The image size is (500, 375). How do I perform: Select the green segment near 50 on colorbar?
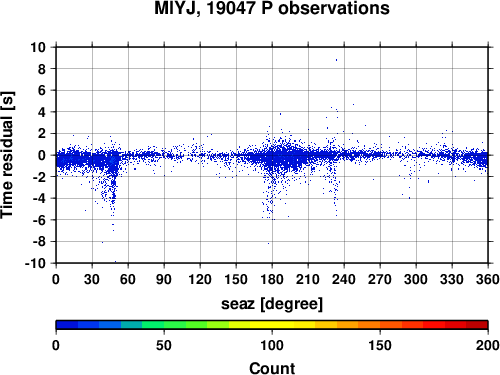(164, 325)
